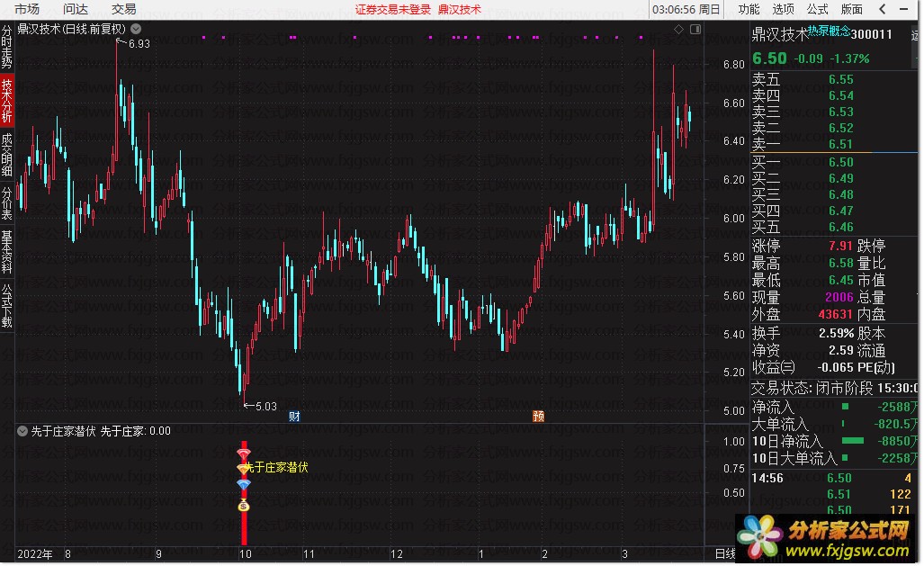Open the 分价表 sidebar tab

(x=6, y=202)
